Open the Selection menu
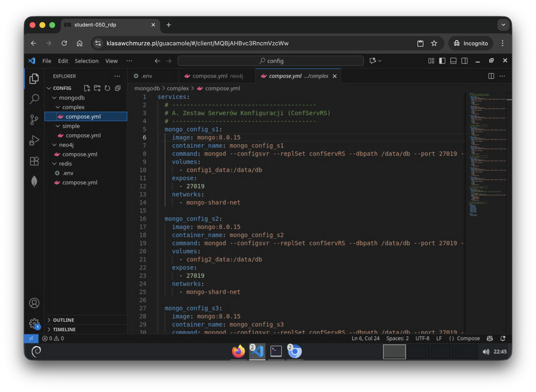536x392 pixels. 87,61
